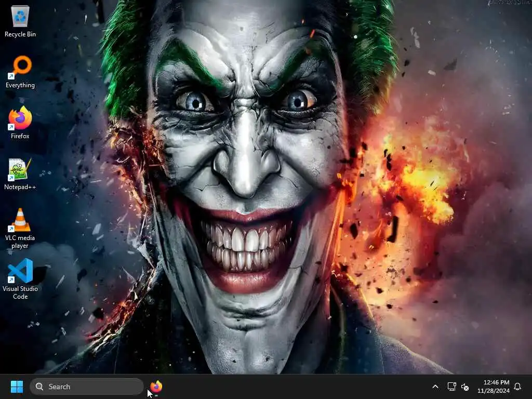Open the network status tray icon
Image resolution: width=532 pixels, height=399 pixels.
(451, 387)
